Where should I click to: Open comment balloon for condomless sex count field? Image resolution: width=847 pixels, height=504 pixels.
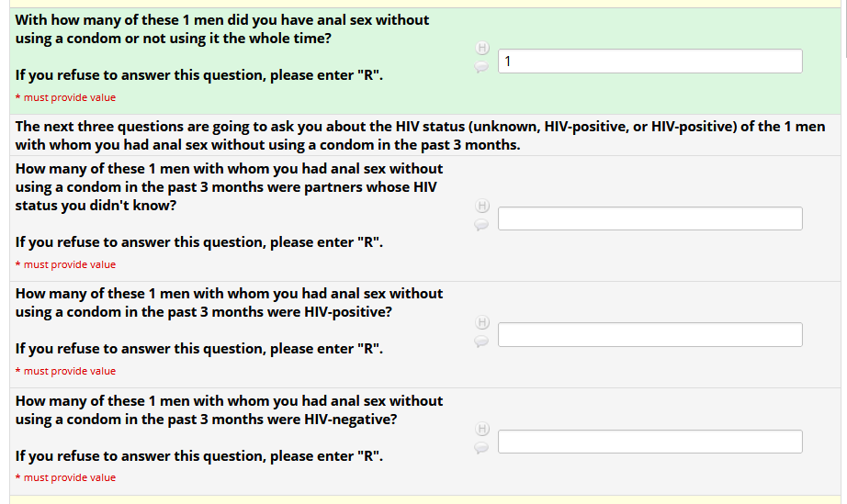[481, 66]
